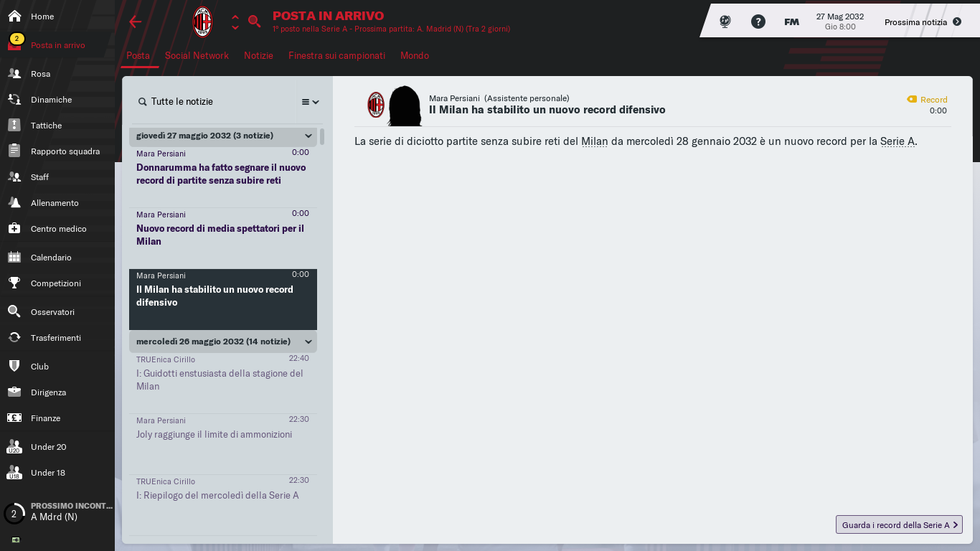This screenshot has width=980, height=551.
Task: Switch to the Finestra sui campionati tab
Action: coord(336,55)
